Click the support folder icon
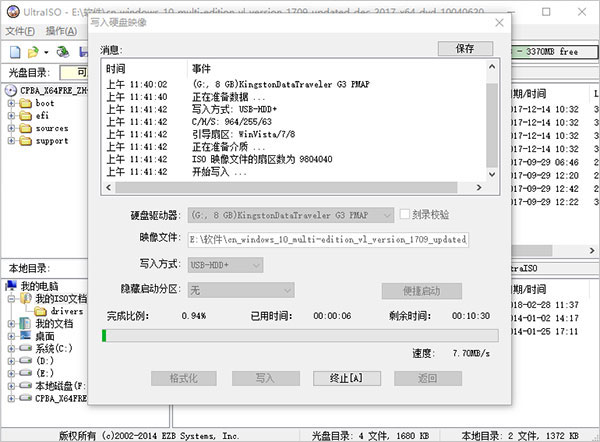The image size is (600, 442). 26,141
